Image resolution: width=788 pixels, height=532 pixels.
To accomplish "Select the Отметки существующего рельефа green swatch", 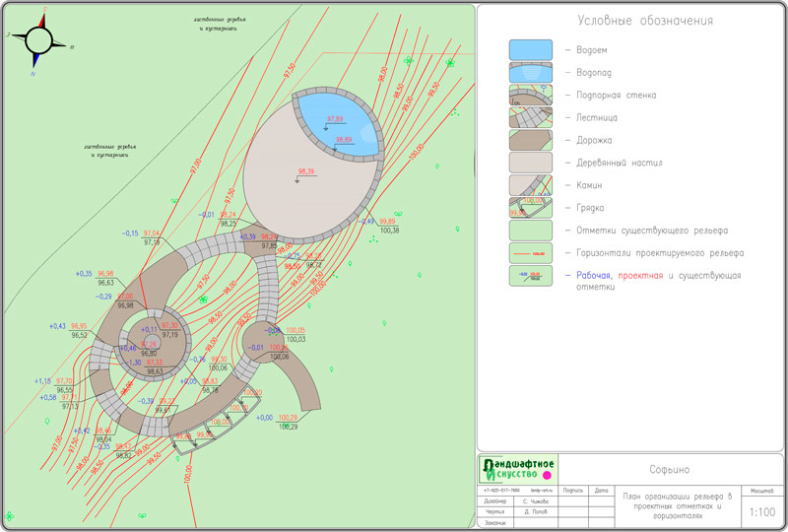I will click(531, 231).
